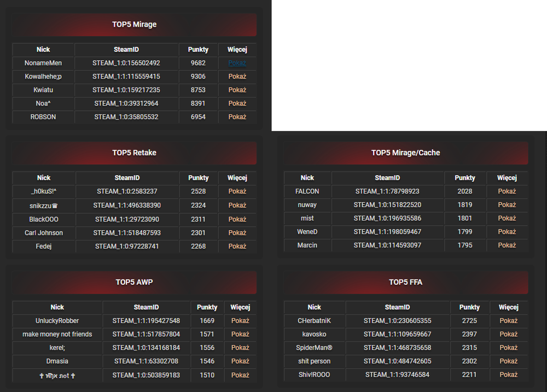Click points value 1801
The height and width of the screenshot is (392, 547).
coord(464,218)
